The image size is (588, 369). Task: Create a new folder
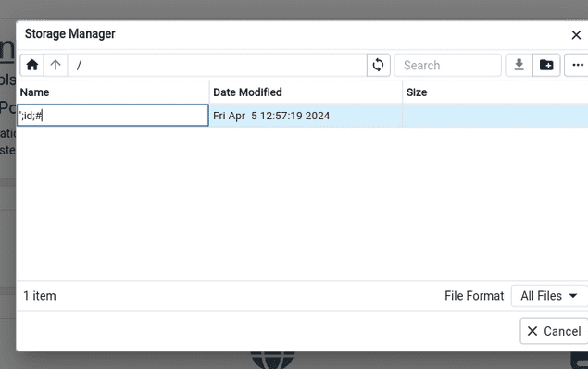546,65
